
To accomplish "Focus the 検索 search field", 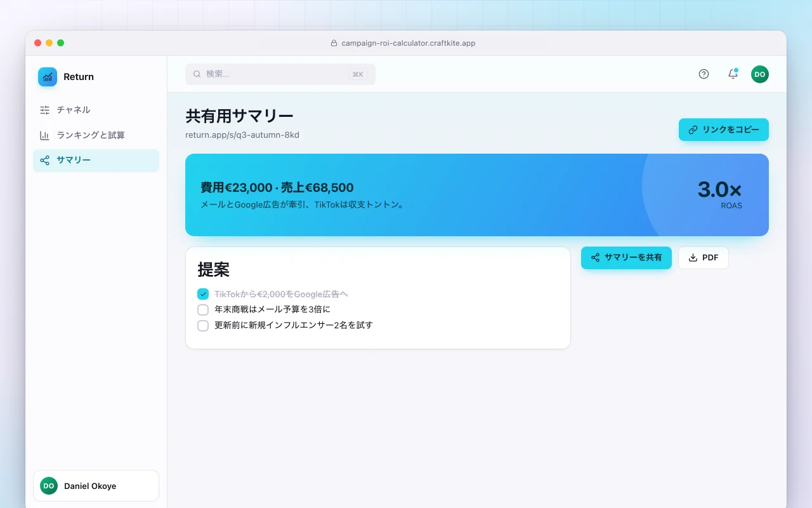I will tap(280, 74).
